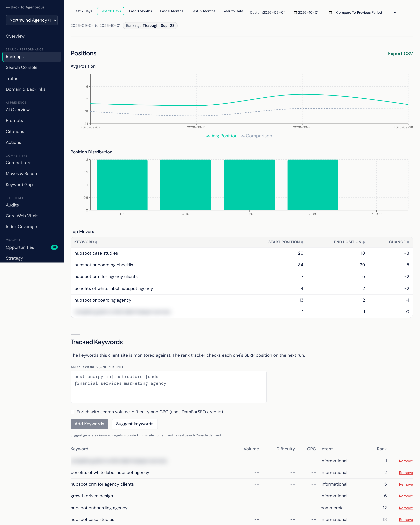This screenshot has width=420, height=525.
Task: Go to Domain & Backlinks page
Action: [x=32, y=89]
